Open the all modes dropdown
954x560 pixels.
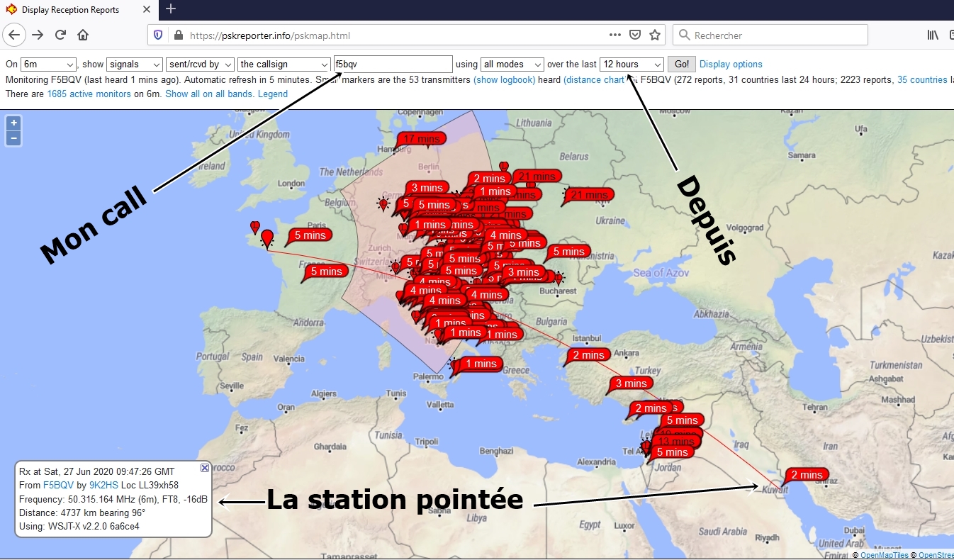point(512,65)
